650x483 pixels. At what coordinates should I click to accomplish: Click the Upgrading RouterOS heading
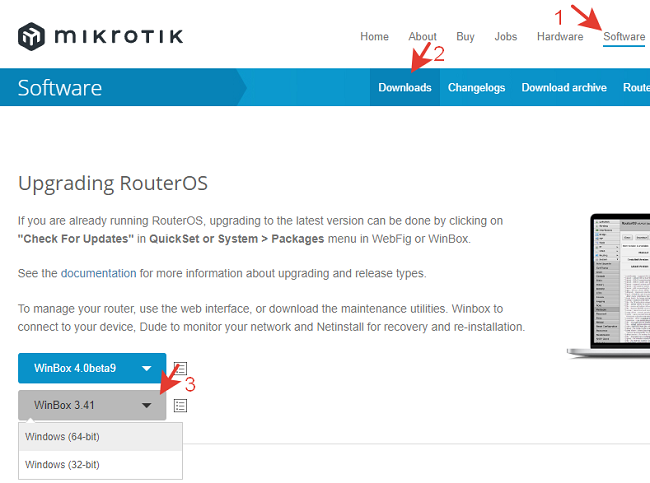click(x=113, y=184)
